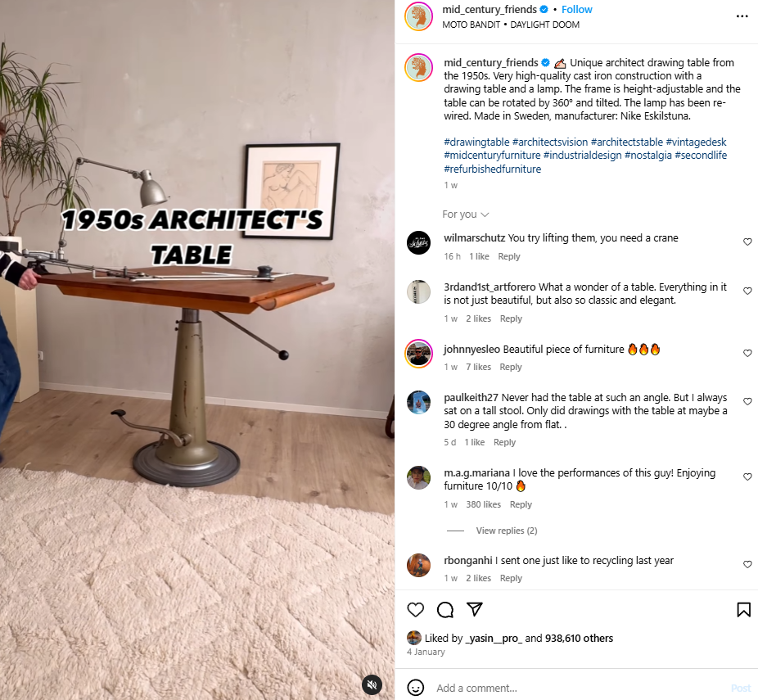The height and width of the screenshot is (700, 758).
Task: Save post with the bookmark icon
Action: [743, 610]
